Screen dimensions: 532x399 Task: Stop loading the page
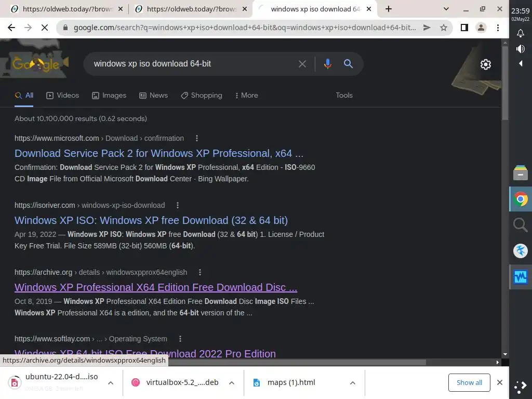point(45,28)
